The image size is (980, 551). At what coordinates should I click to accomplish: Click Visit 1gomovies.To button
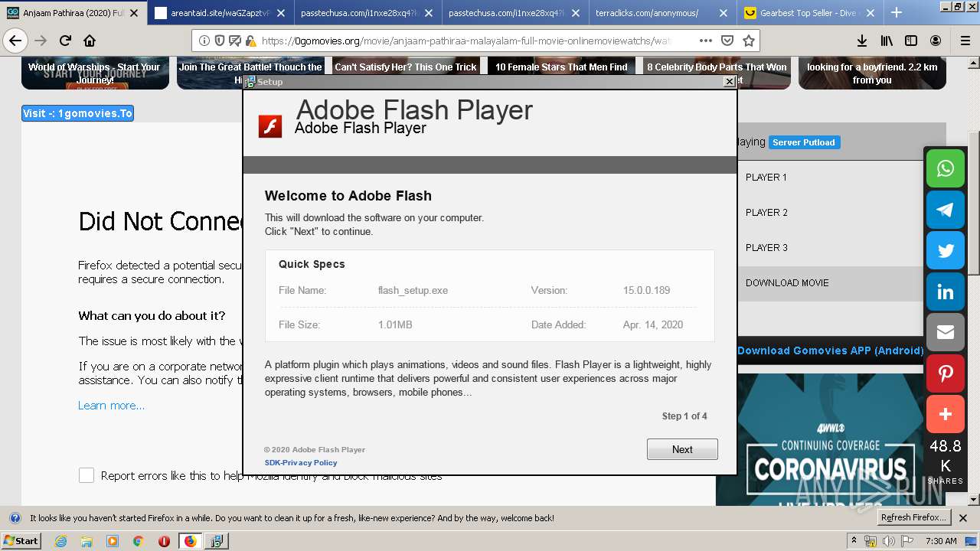point(77,113)
